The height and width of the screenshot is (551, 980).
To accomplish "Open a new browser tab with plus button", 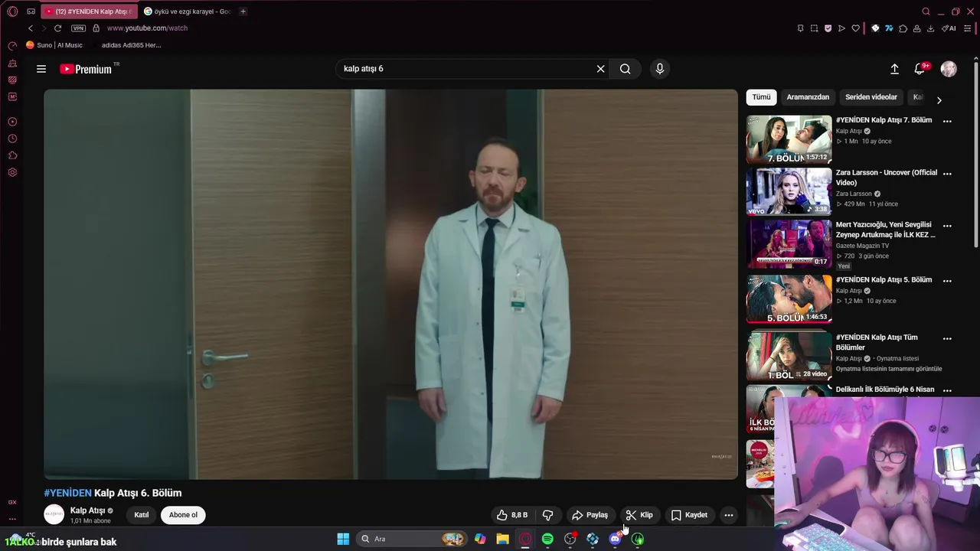I will pos(243,11).
